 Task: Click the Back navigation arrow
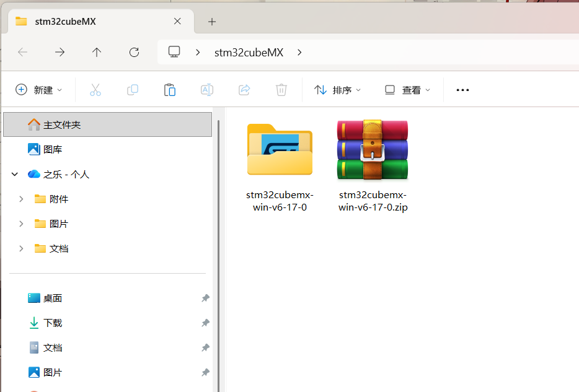[23, 53]
